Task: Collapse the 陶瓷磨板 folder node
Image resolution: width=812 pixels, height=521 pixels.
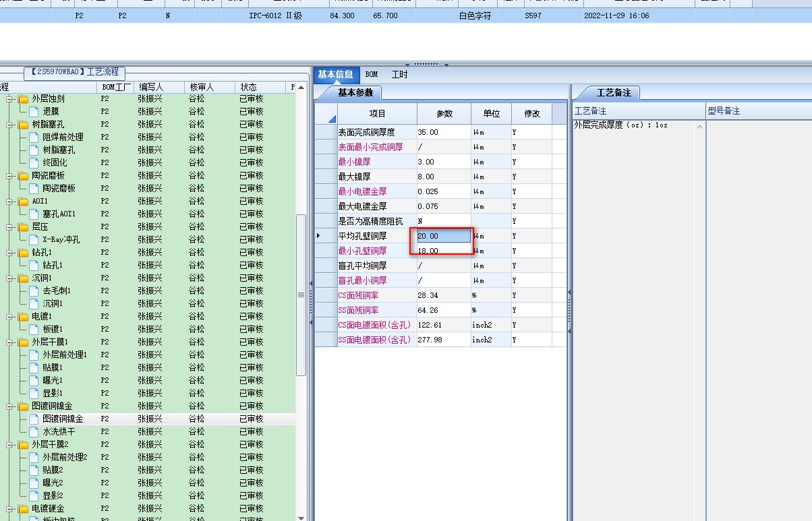Action: [10, 176]
